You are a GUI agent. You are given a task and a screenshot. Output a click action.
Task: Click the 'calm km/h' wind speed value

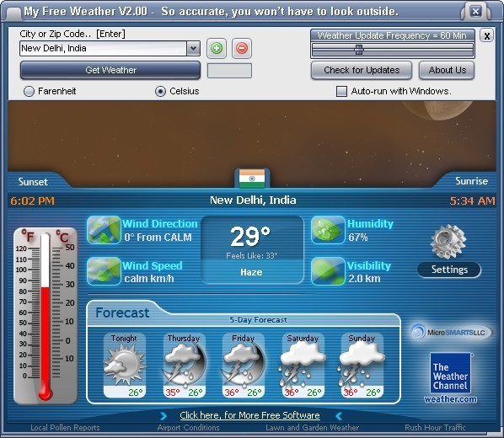(149, 279)
